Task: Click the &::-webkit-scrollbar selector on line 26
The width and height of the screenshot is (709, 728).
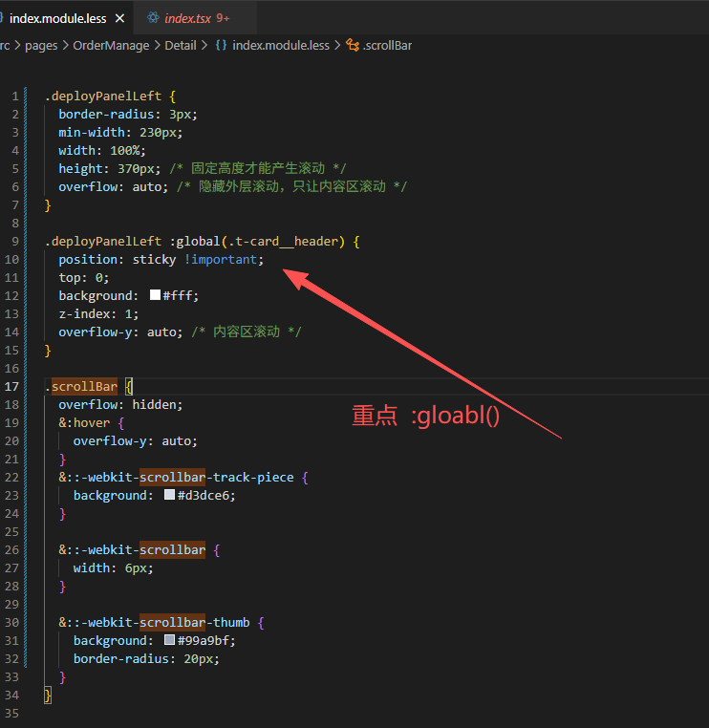Action: (132, 549)
